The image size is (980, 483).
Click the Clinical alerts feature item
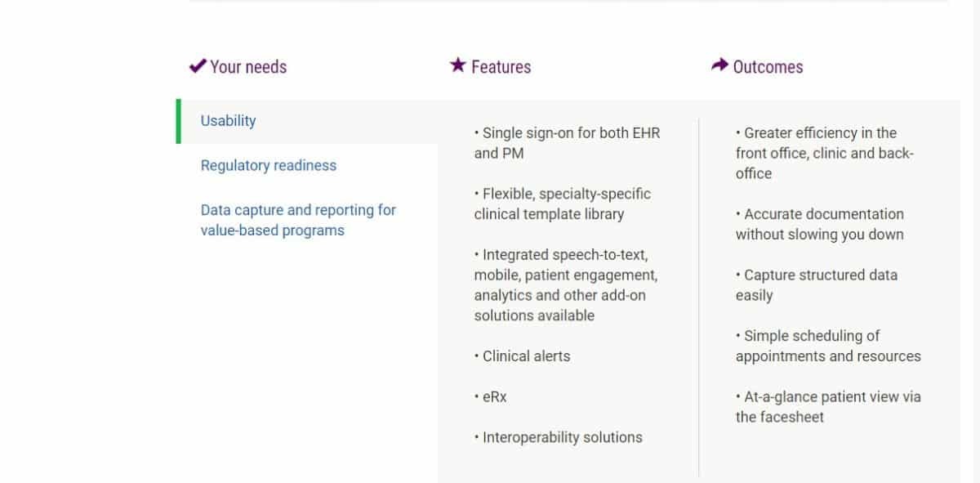point(526,356)
